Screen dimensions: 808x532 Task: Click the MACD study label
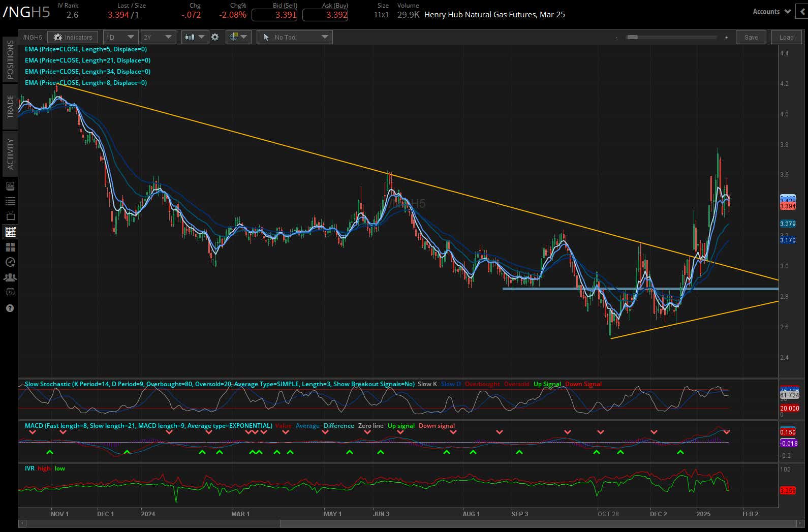click(x=148, y=426)
